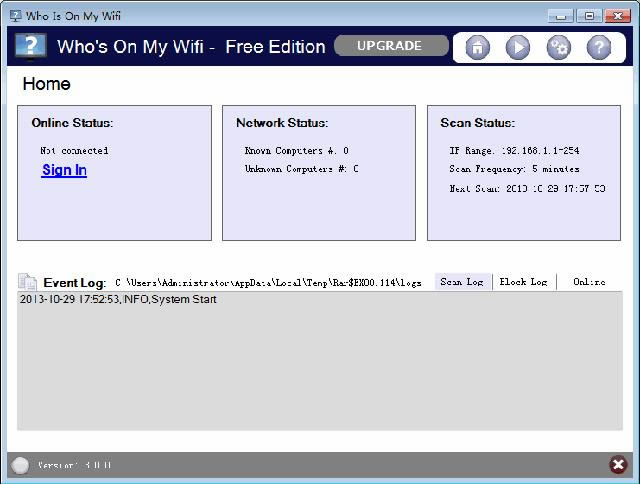This screenshot has width=640, height=484.
Task: Click the Next Scan timestamp text
Action: (x=527, y=188)
